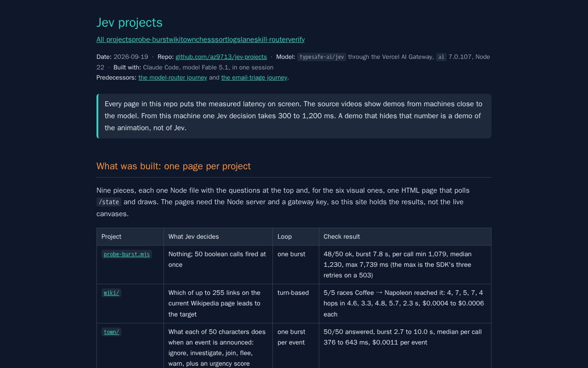Open the github.com/az9713/jev-projects repo link

pyautogui.click(x=221, y=57)
